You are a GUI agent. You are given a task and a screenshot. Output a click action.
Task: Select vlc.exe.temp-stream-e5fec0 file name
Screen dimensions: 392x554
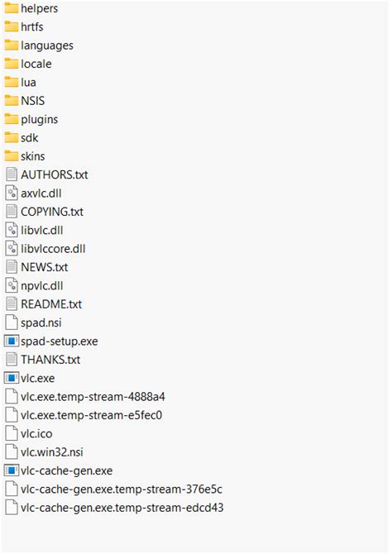(x=92, y=415)
